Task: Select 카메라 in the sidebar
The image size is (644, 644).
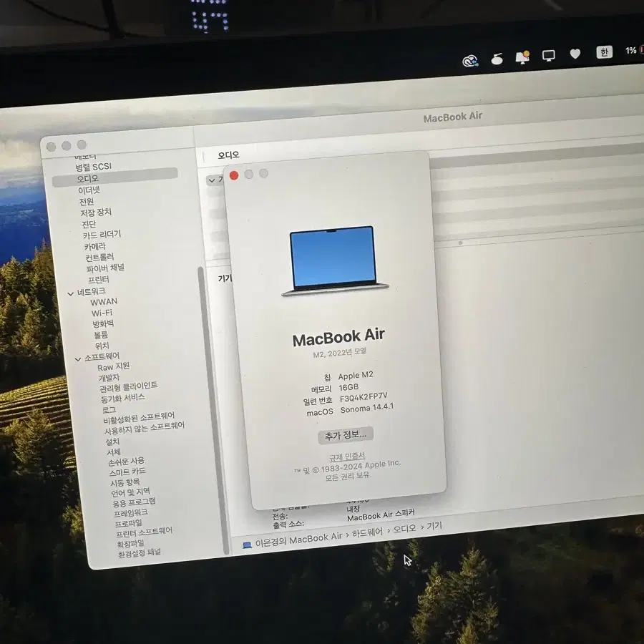Action: tap(95, 246)
